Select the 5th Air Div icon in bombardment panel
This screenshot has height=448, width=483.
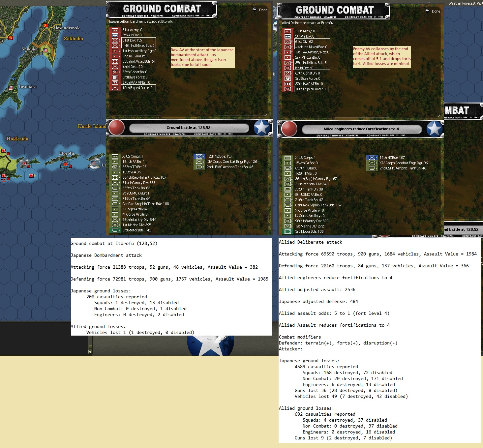coord(115,35)
